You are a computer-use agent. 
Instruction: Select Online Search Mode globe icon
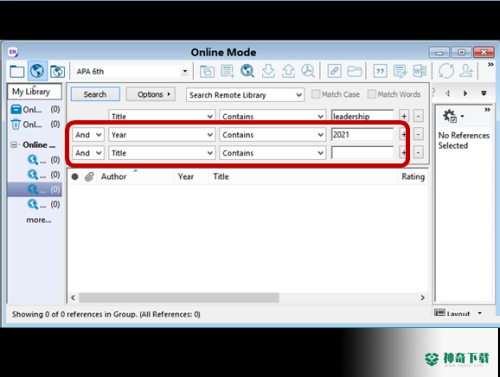tap(37, 71)
